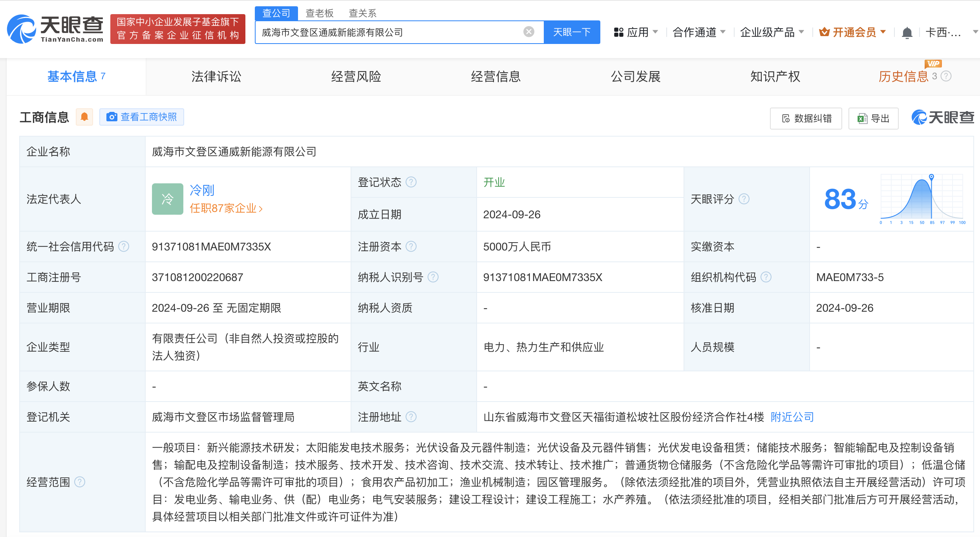Click the help icon beside 经营范围
Image resolution: width=980 pixels, height=537 pixels.
(x=80, y=482)
